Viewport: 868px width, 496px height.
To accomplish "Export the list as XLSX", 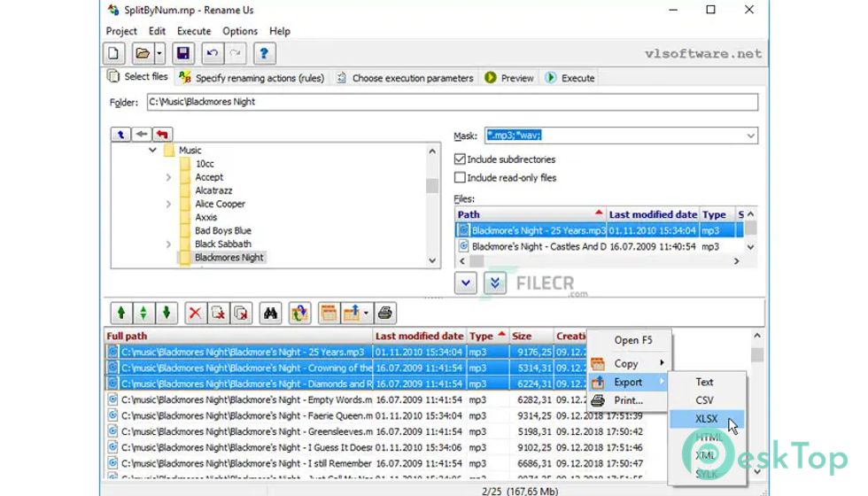I will pos(707,419).
